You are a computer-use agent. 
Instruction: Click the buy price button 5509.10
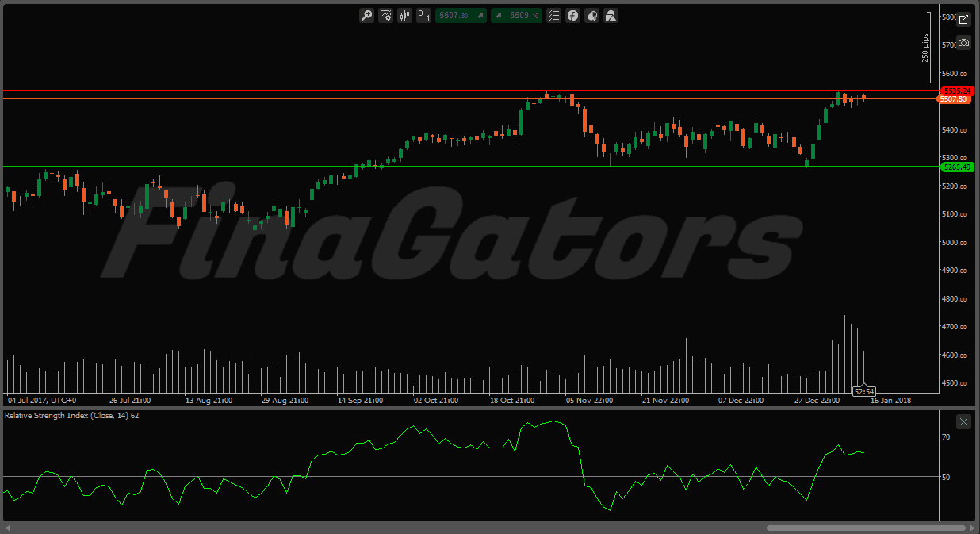516,15
